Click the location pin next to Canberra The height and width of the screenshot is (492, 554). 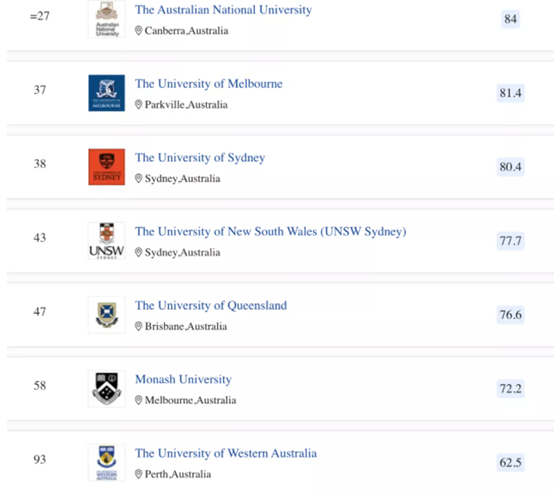(138, 31)
